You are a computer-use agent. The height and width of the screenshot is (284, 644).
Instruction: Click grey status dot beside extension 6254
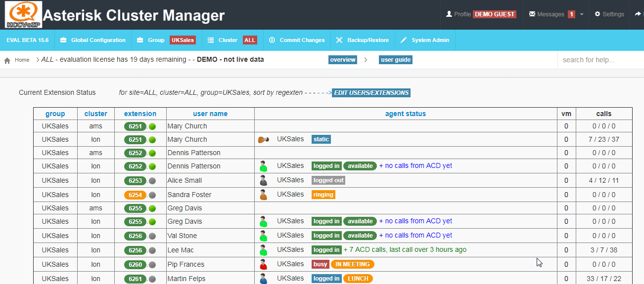click(152, 195)
